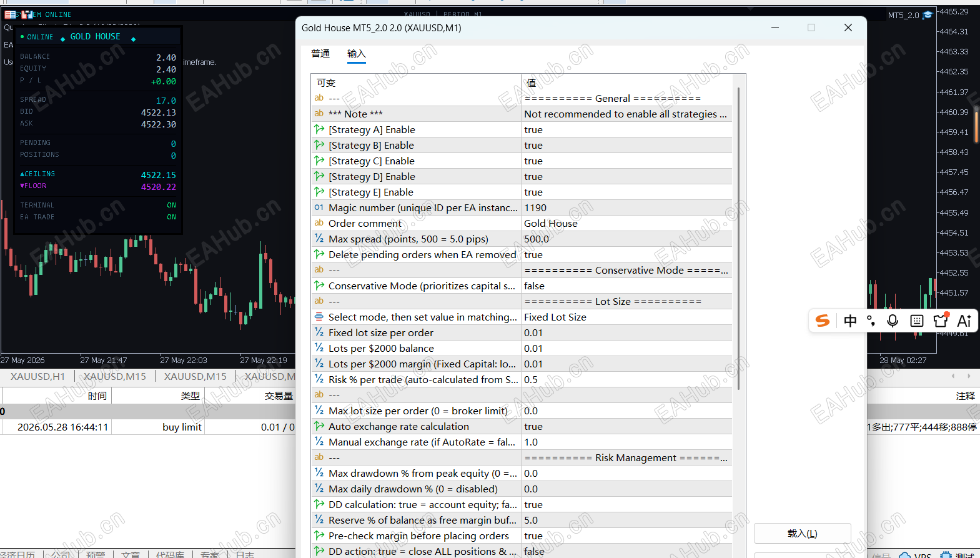Image resolution: width=980 pixels, height=558 pixels.
Task: Select the Risk % per trade value 0.5
Action: 626,379
